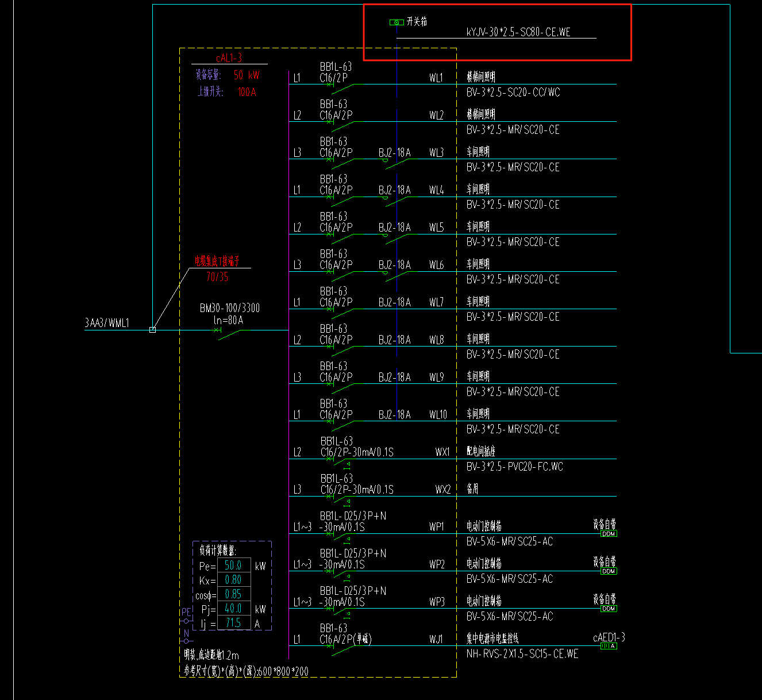
Task: Click the 设备容量 label
Action: (207, 75)
